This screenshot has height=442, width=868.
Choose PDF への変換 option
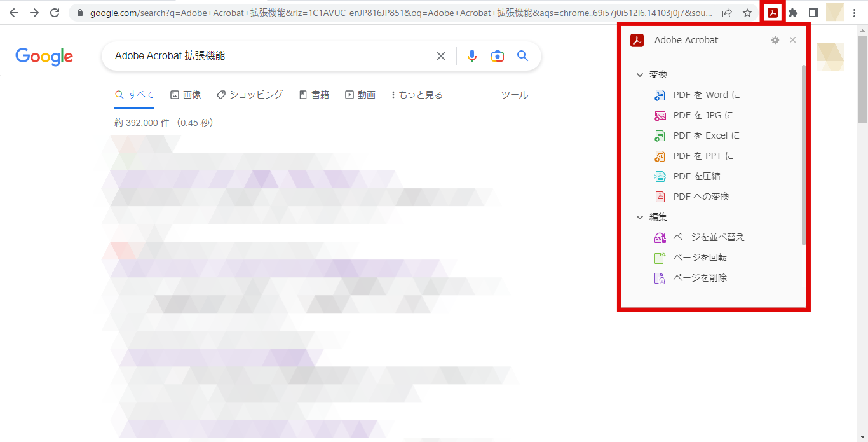click(x=702, y=197)
